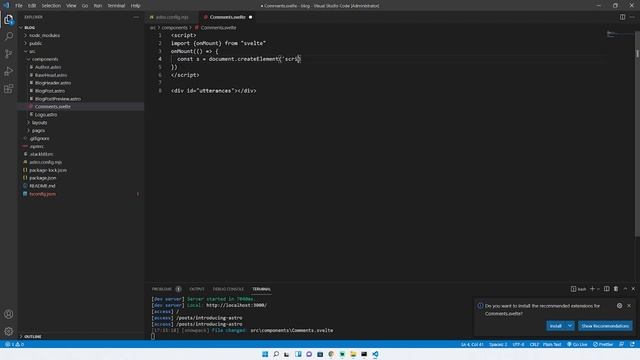Close the terminal panel
The height and width of the screenshot is (360, 640).
(633, 289)
